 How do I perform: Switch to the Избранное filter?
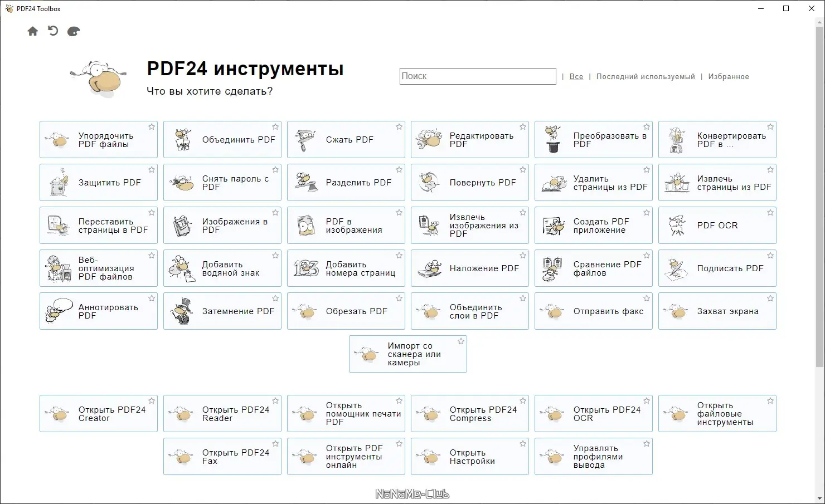(x=729, y=77)
